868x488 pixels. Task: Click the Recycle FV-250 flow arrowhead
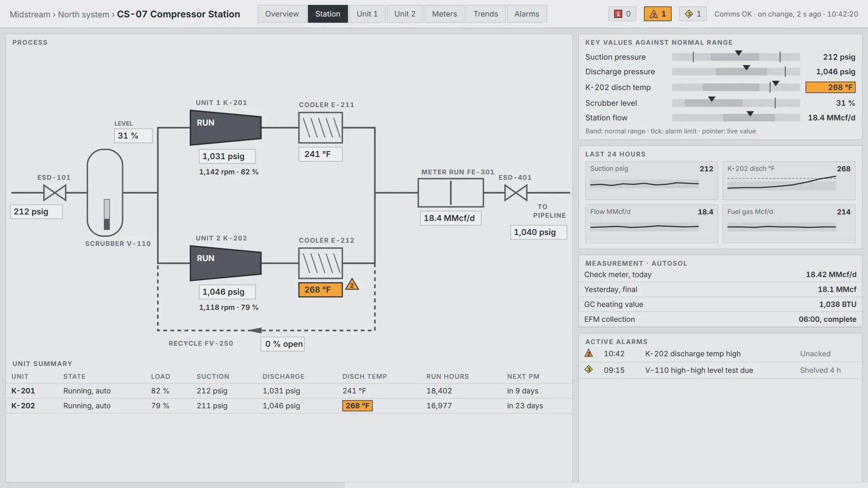tap(255, 330)
